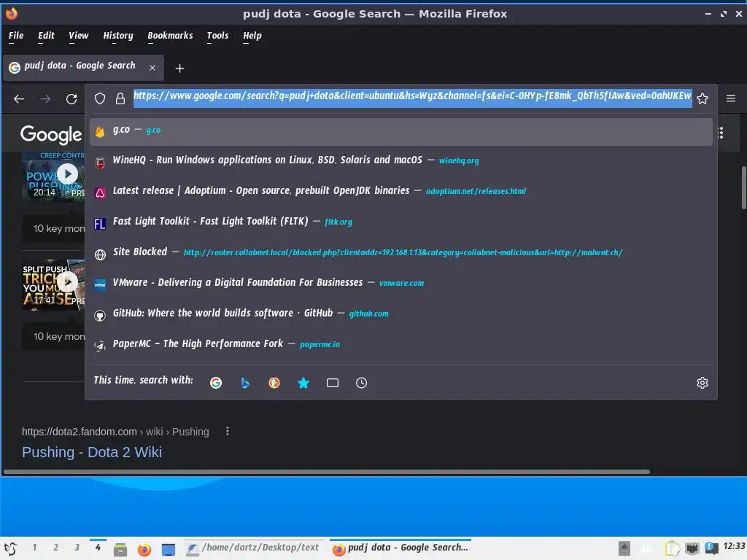Choose the g.co suggestion
Viewport: 747px width, 560px height.
coord(400,131)
